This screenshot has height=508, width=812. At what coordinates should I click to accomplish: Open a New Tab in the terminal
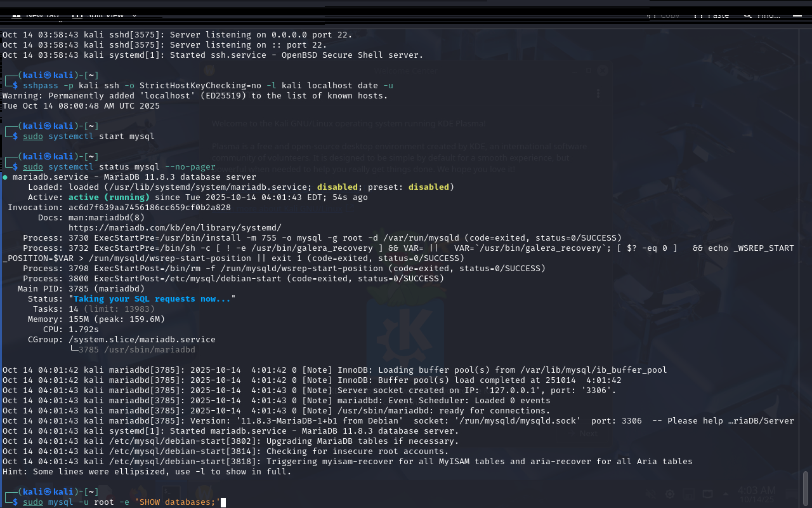(36, 15)
